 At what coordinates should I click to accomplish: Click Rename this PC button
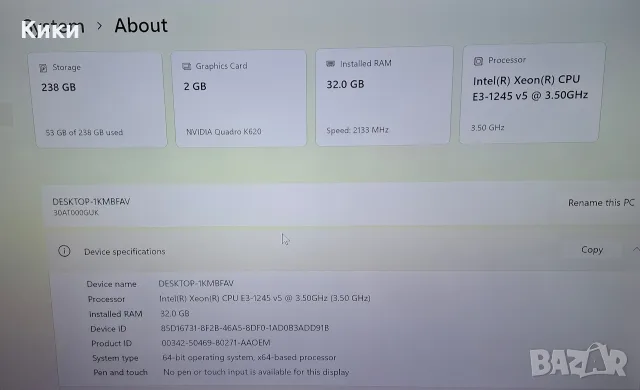[601, 202]
